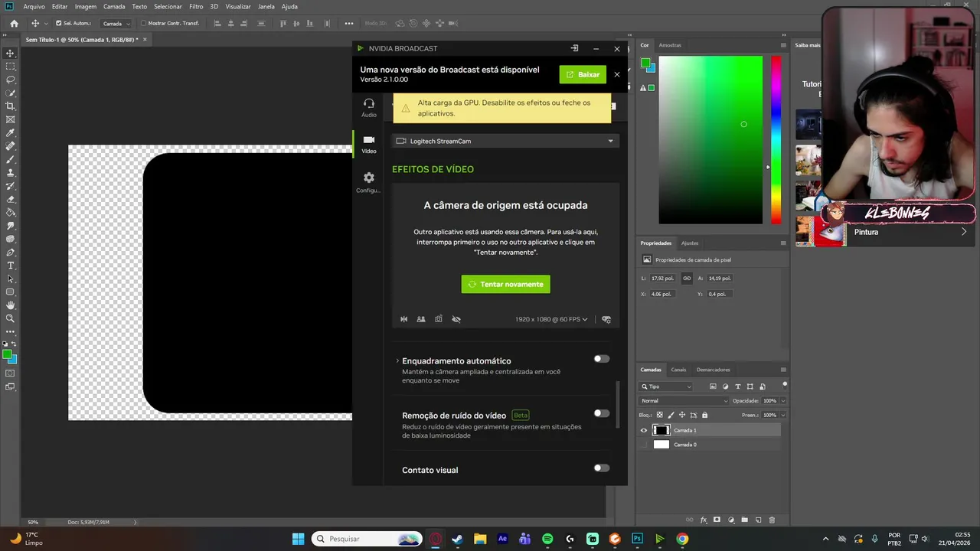Toggle Contato visual switch
980x551 pixels.
coord(602,468)
